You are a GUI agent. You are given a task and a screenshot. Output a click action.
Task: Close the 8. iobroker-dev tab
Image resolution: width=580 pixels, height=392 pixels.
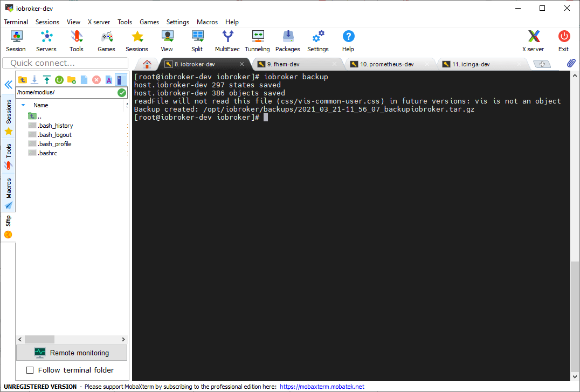point(241,64)
